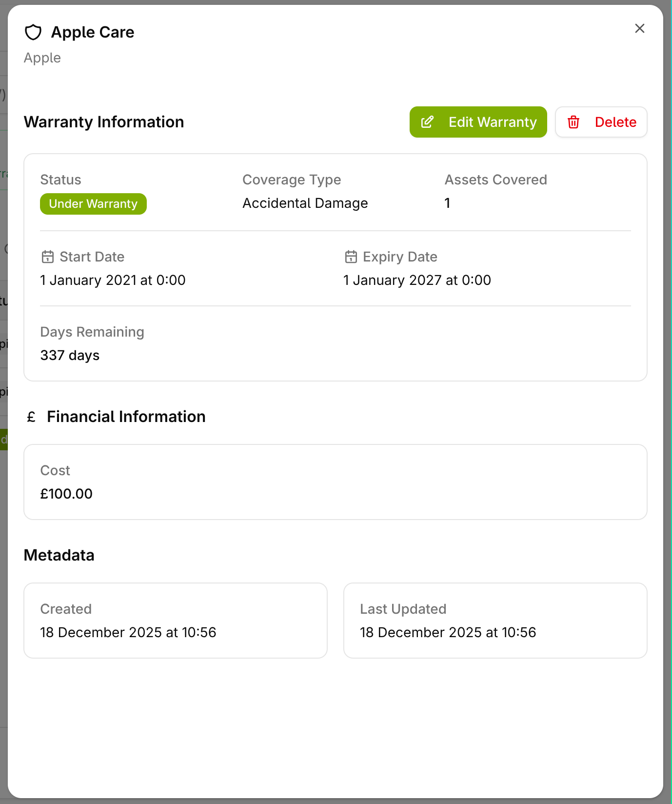The width and height of the screenshot is (672, 804).
Task: Click the 337 days remaining value
Action: (x=70, y=355)
